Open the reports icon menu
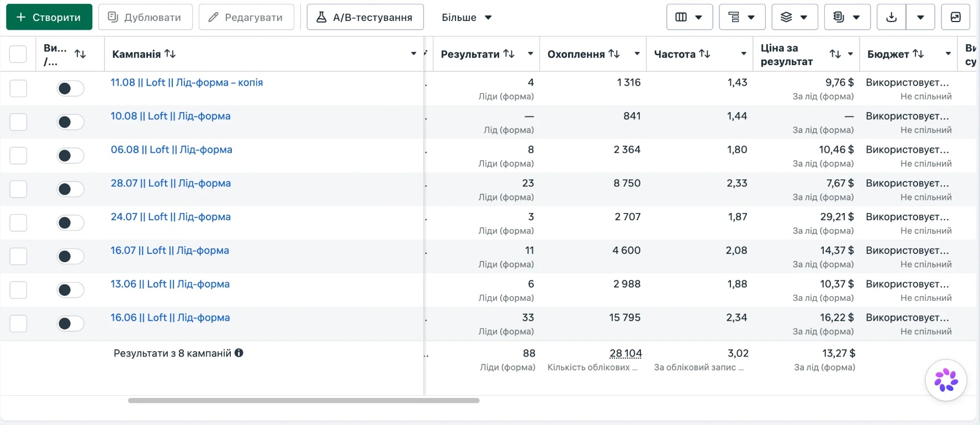The image size is (980, 425). pyautogui.click(x=847, y=17)
